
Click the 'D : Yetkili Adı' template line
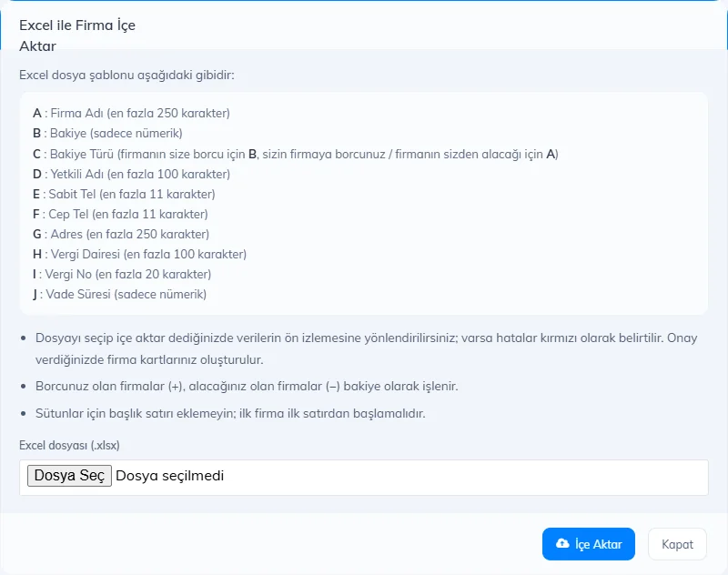pyautogui.click(x=131, y=174)
